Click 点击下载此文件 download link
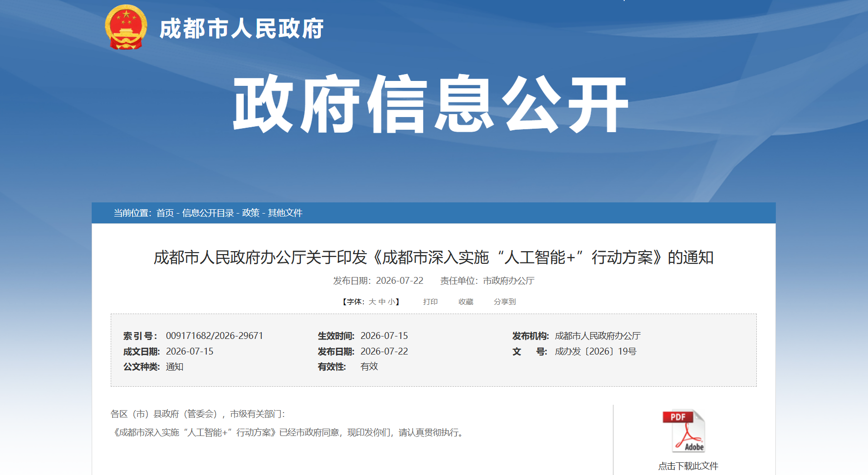Viewport: 868px width, 475px height. [688, 466]
